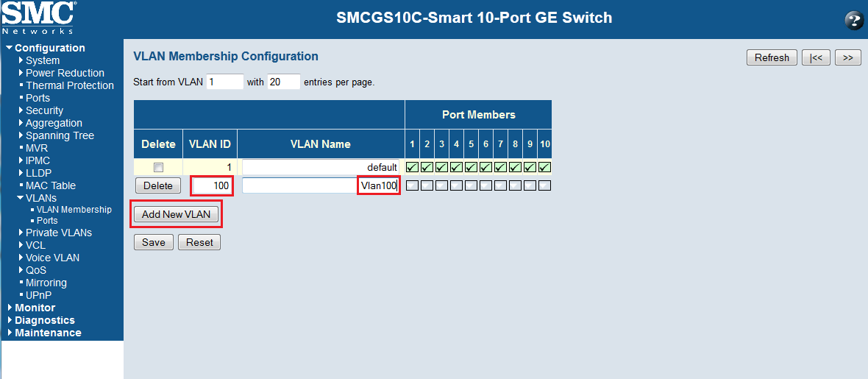
Task: Click the SMC Networks logo
Action: 38,18
